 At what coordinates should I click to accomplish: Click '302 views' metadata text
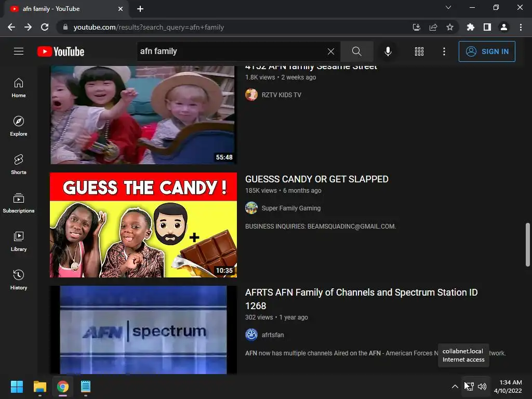click(x=259, y=317)
